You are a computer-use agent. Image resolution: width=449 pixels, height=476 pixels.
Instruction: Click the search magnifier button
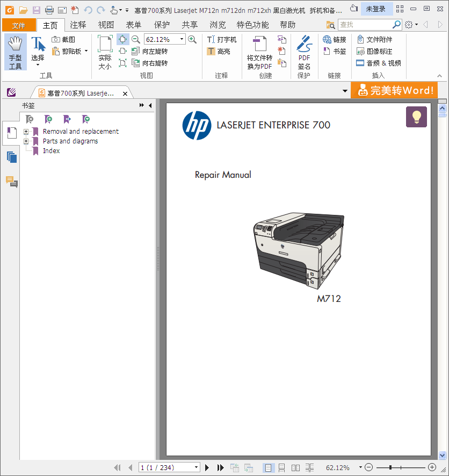point(396,25)
